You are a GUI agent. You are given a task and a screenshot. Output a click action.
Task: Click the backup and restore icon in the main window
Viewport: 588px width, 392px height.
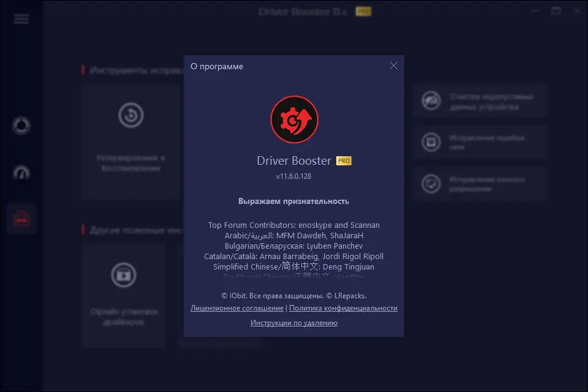[x=131, y=115]
